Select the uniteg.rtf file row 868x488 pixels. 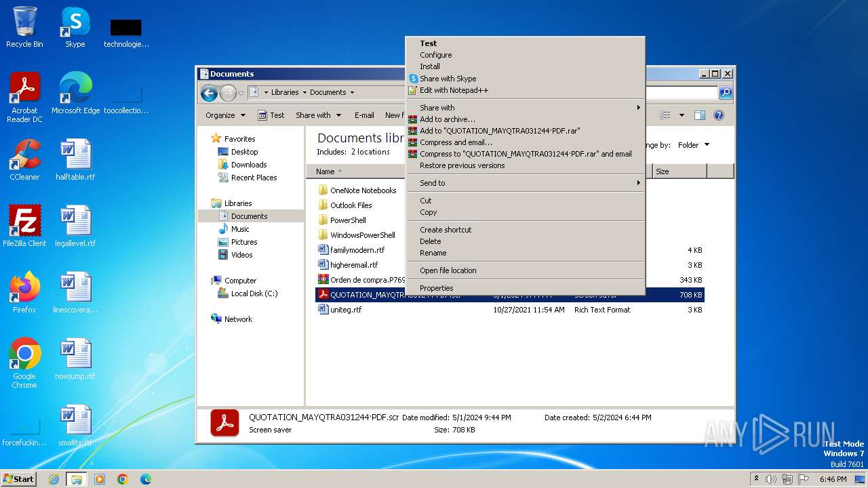[510, 310]
